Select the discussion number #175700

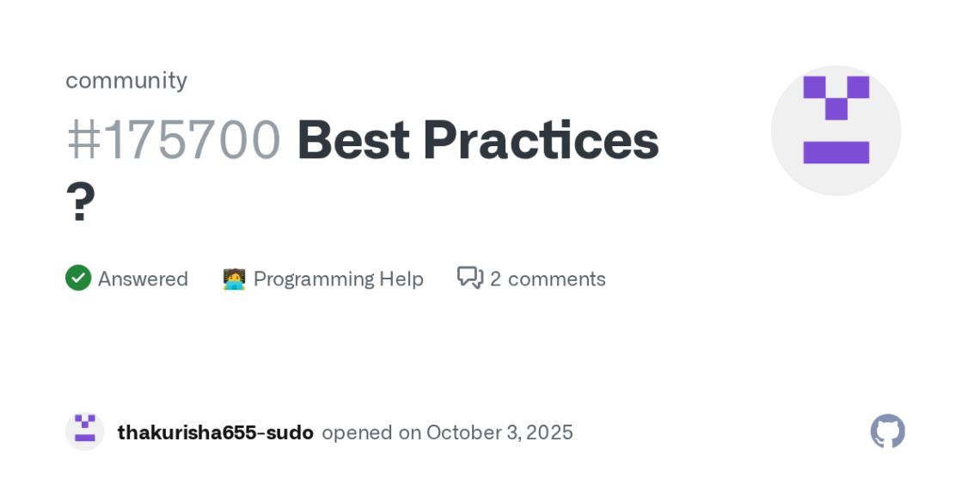click(x=174, y=140)
